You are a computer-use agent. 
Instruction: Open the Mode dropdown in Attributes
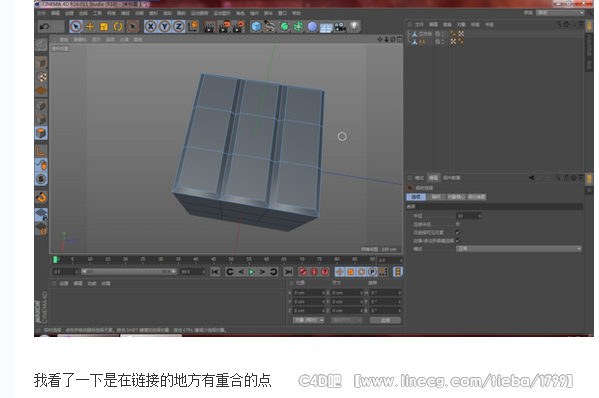[x=519, y=249]
